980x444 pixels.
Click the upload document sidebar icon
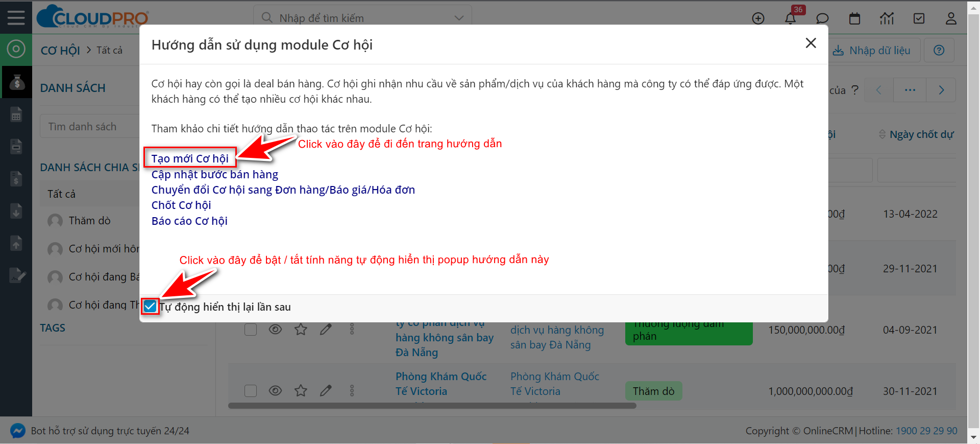click(16, 243)
